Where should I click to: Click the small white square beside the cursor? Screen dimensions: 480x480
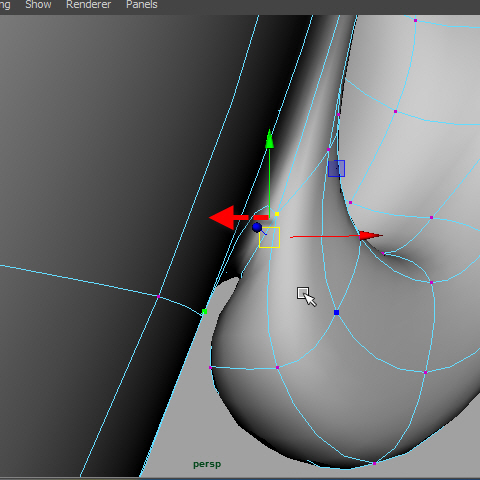pyautogui.click(x=303, y=293)
